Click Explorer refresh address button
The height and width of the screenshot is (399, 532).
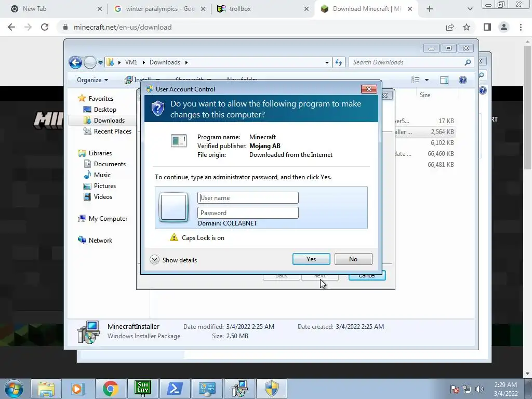[x=339, y=62]
